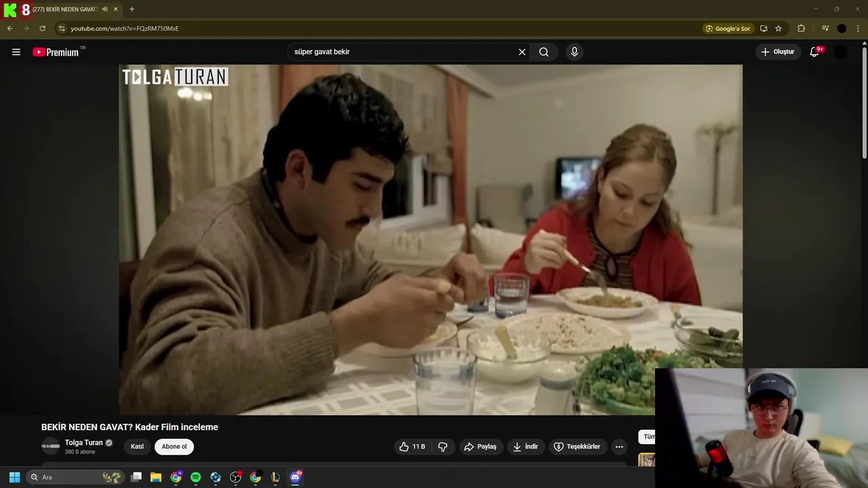Start voice search with microphone icon

click(574, 52)
